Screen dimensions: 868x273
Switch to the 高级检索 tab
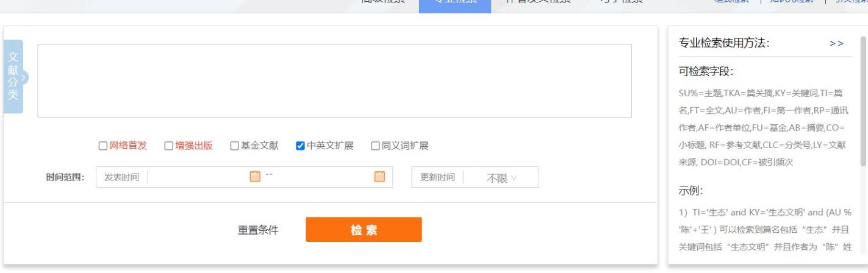(x=383, y=3)
